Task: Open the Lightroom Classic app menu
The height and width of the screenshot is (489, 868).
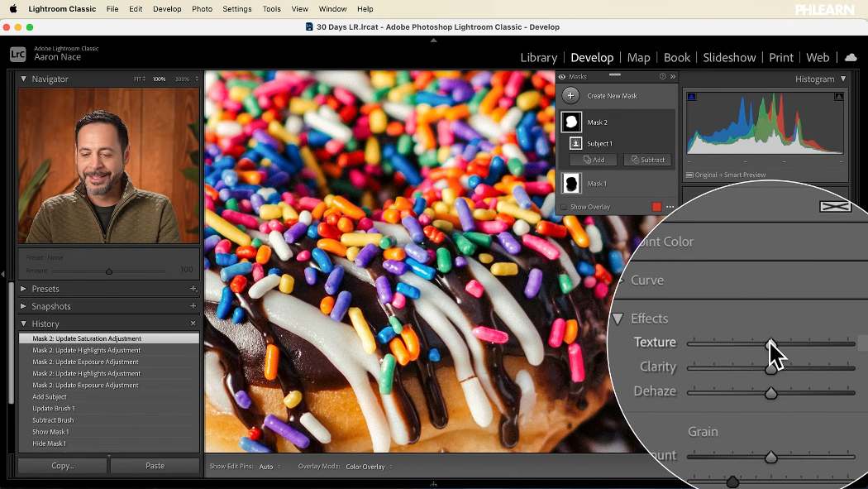Action: pyautogui.click(x=62, y=9)
